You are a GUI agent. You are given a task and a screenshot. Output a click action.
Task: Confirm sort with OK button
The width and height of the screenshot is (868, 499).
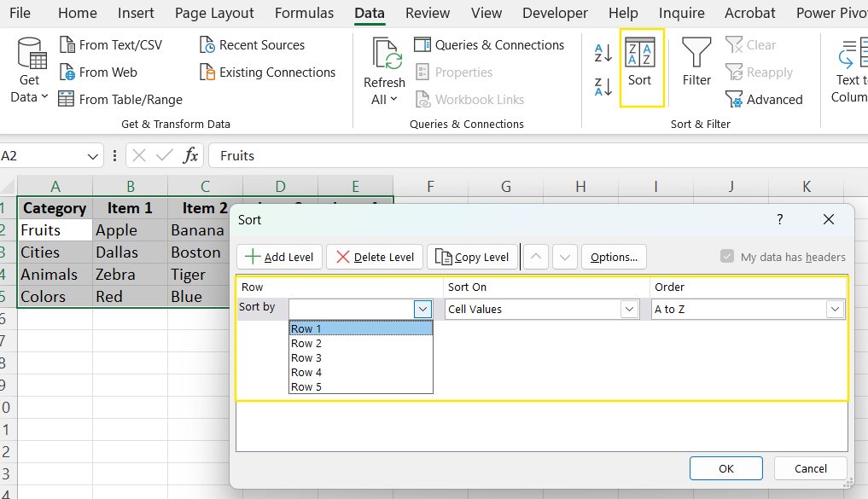coord(726,468)
